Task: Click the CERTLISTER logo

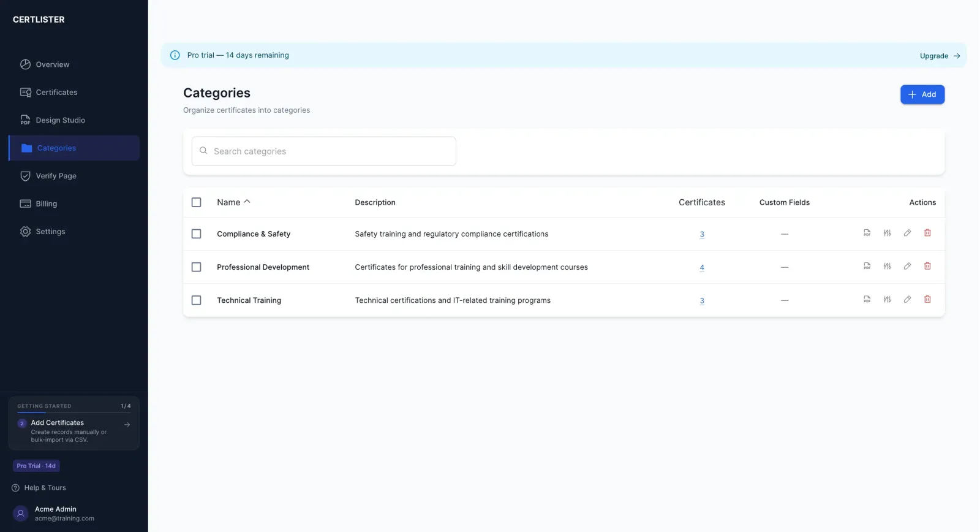Action: pyautogui.click(x=39, y=20)
